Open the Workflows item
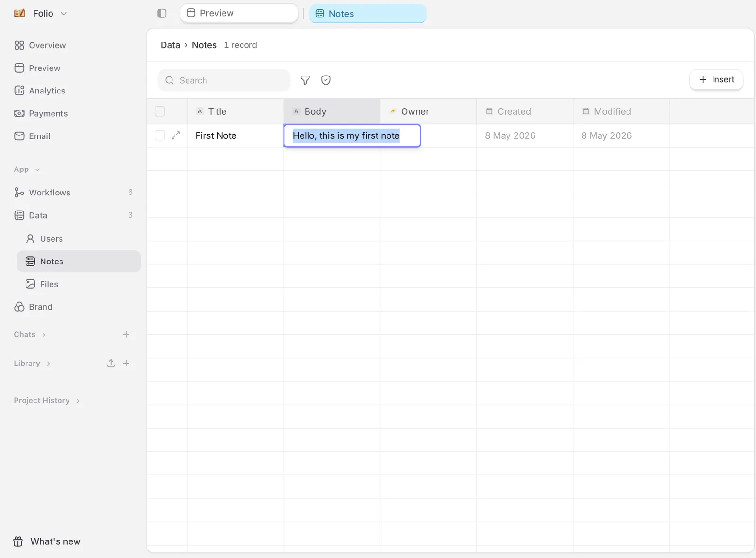The width and height of the screenshot is (756, 558). tap(50, 193)
